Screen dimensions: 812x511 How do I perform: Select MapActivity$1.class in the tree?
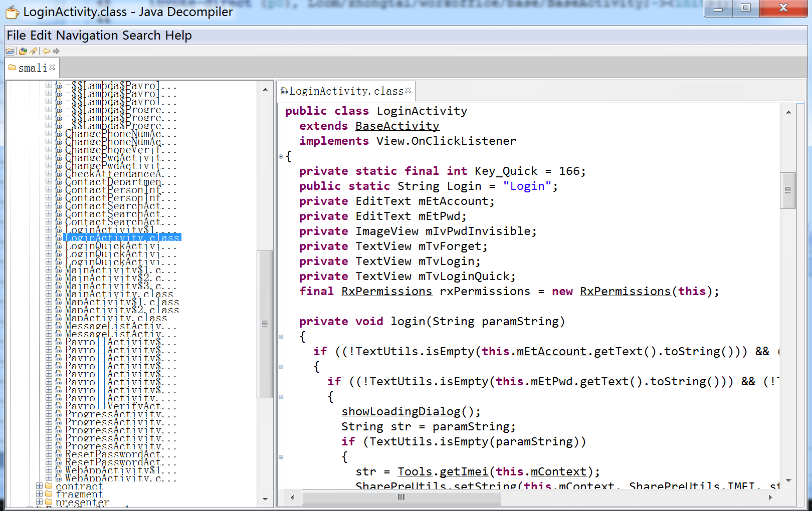[x=122, y=302]
